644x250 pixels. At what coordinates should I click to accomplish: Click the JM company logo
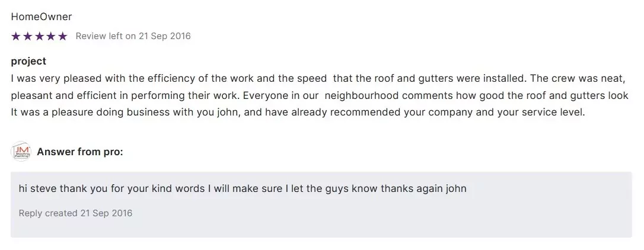point(21,152)
